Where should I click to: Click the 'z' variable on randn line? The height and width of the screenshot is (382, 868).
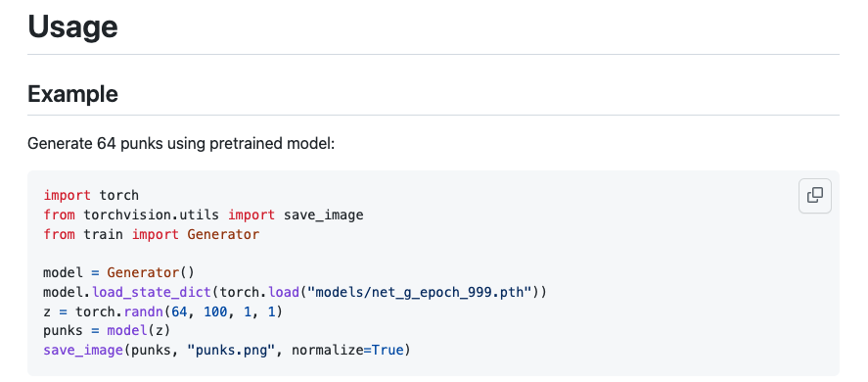click(x=47, y=311)
